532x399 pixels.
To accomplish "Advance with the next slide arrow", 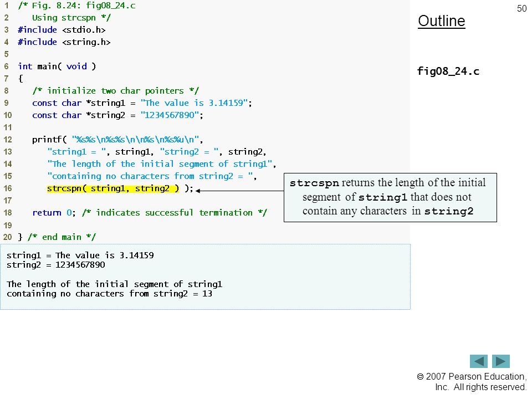I will (501, 361).
